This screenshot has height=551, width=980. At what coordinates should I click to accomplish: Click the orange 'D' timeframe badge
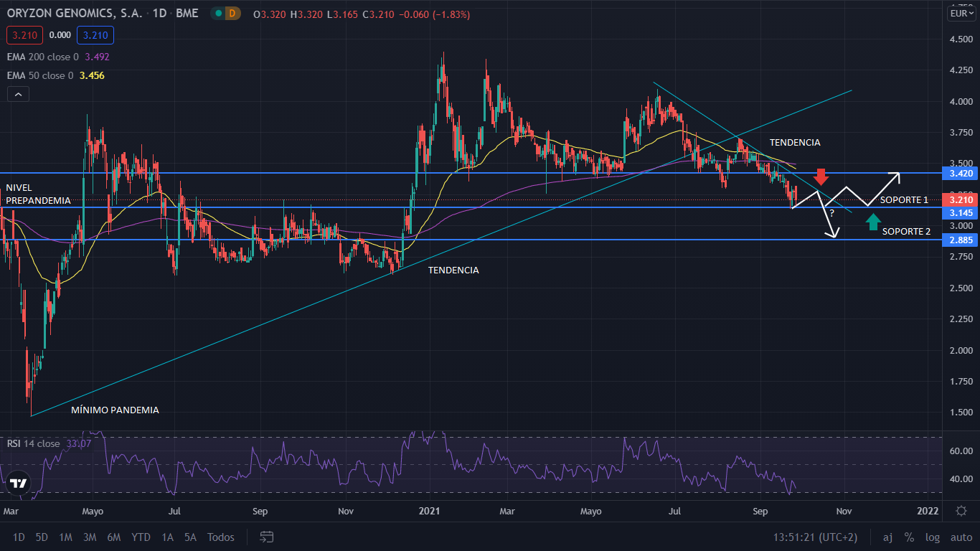231,13
